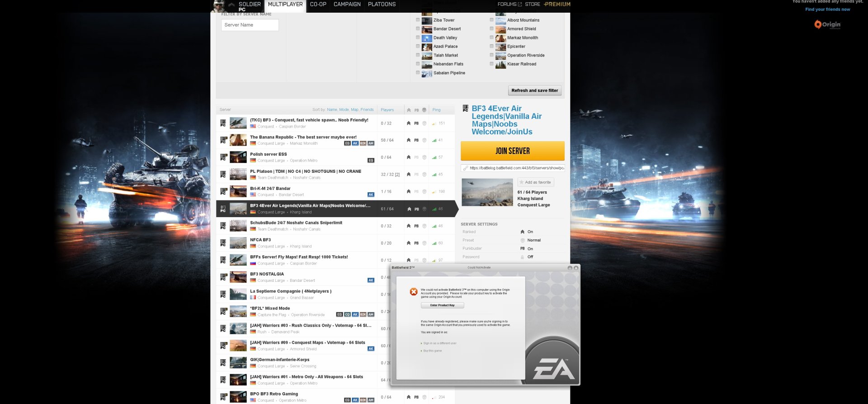Click the CO badge on BF2L Mixed Mode
The image size is (868, 404).
click(347, 315)
